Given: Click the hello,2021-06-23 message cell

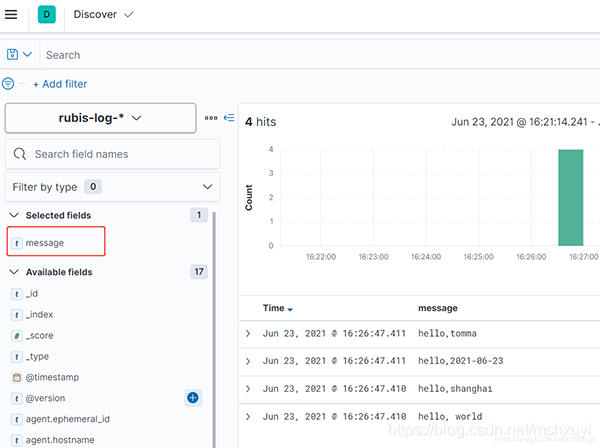Looking at the screenshot, I should (461, 361).
